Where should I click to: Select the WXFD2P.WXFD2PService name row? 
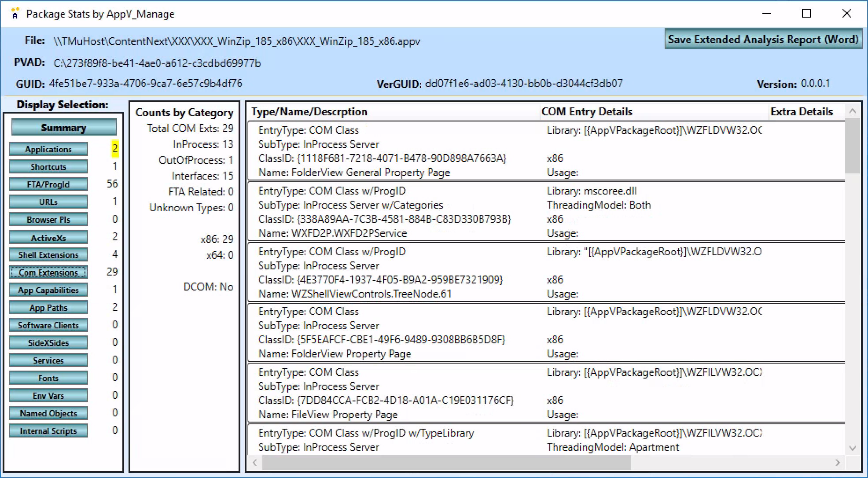tap(332, 233)
